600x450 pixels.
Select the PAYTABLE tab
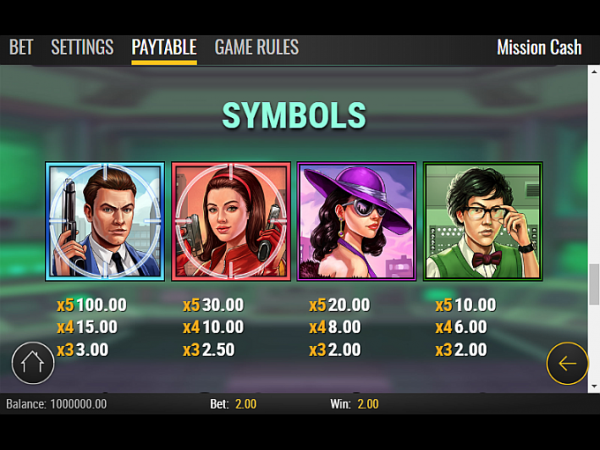164,47
